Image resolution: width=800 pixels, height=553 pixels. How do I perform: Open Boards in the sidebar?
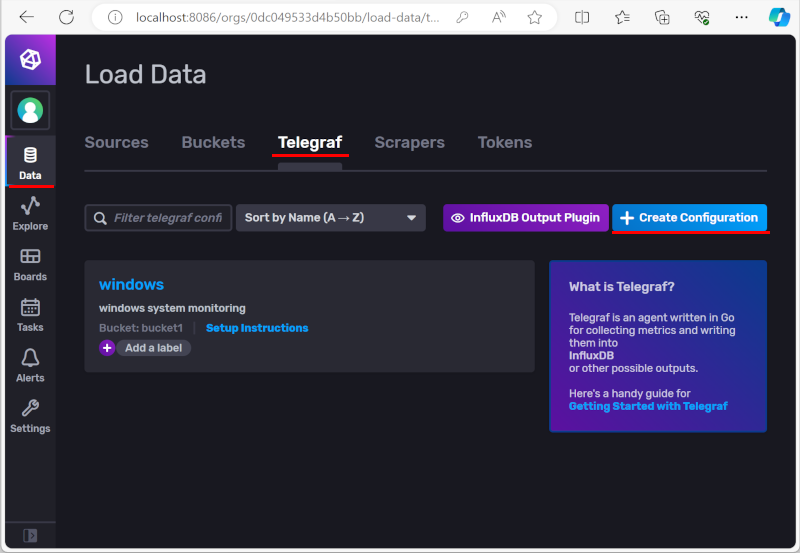(x=30, y=265)
